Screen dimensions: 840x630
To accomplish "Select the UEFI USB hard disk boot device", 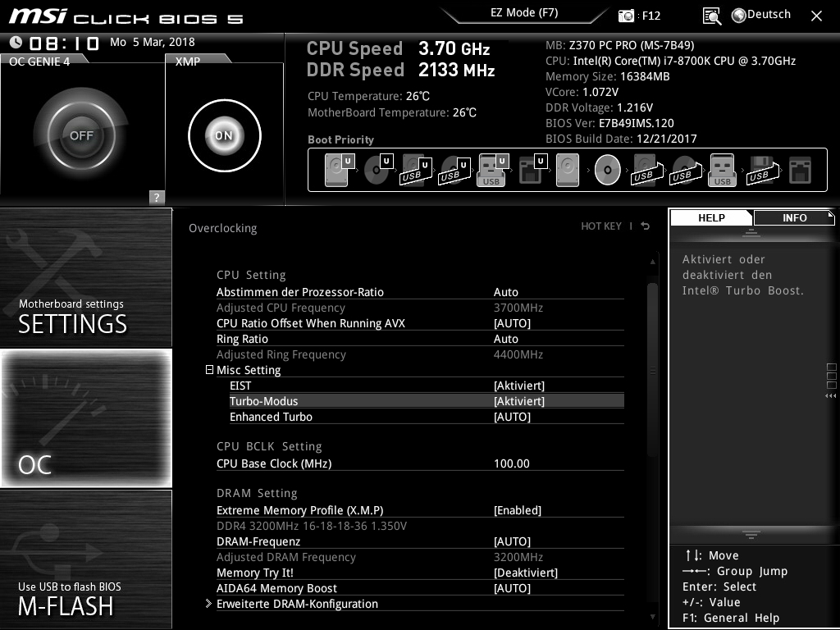I will click(416, 170).
